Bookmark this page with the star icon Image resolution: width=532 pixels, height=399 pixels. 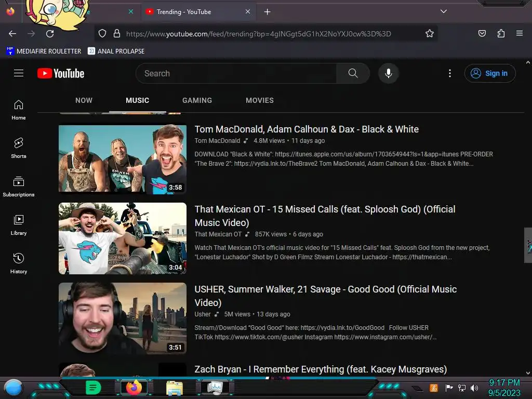[430, 34]
